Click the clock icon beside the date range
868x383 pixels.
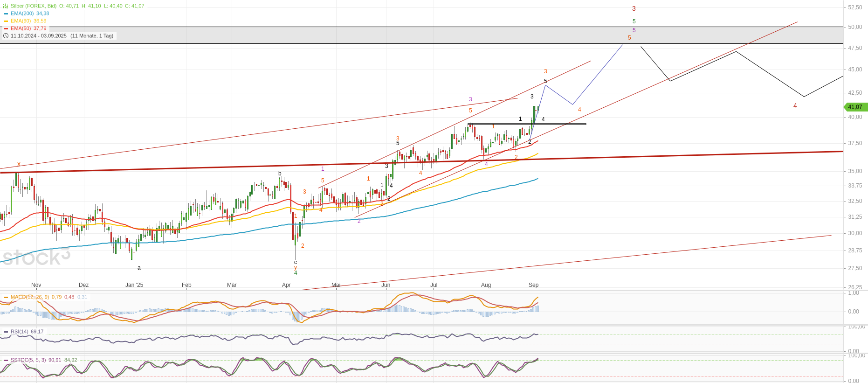coord(6,36)
